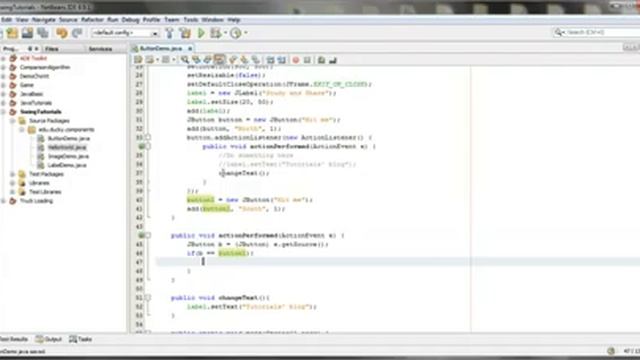Click the Next Bookmark editor icon
640x360 pixels.
244,60
